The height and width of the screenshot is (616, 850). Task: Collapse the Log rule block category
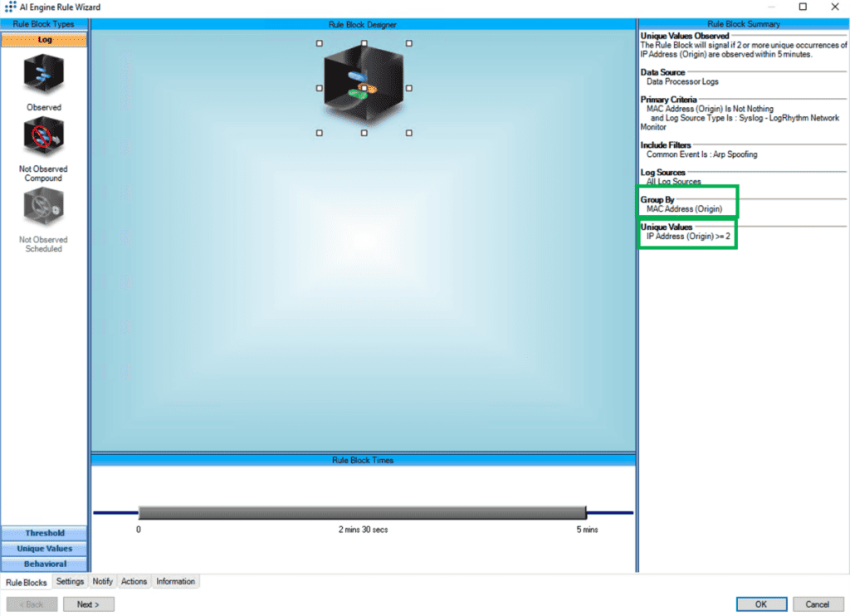click(44, 39)
